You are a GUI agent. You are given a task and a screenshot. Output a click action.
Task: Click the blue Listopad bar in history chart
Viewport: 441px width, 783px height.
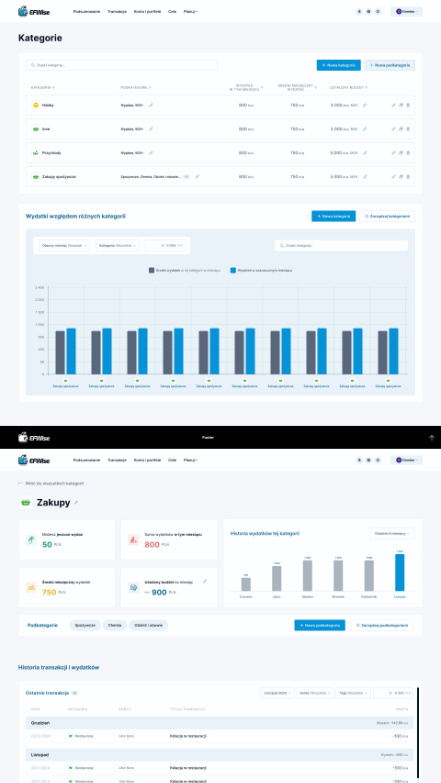[400, 572]
